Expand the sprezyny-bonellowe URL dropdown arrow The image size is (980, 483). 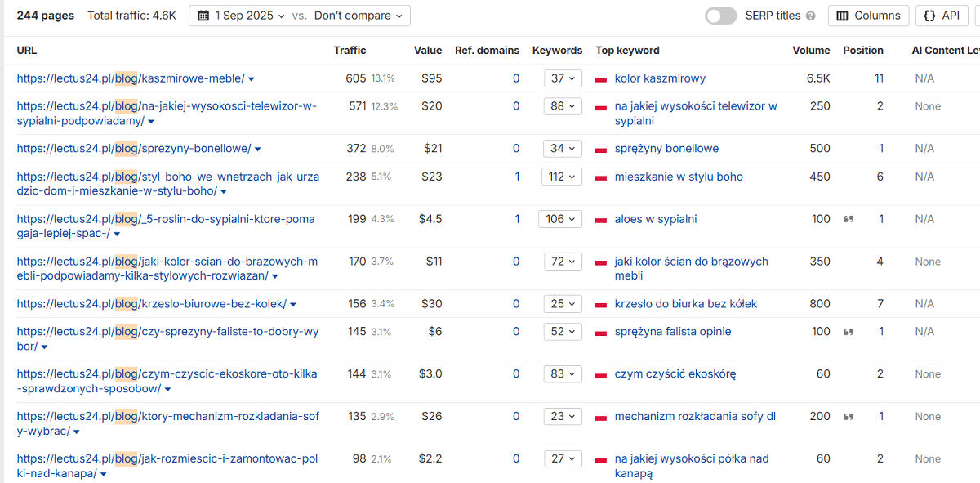point(258,150)
